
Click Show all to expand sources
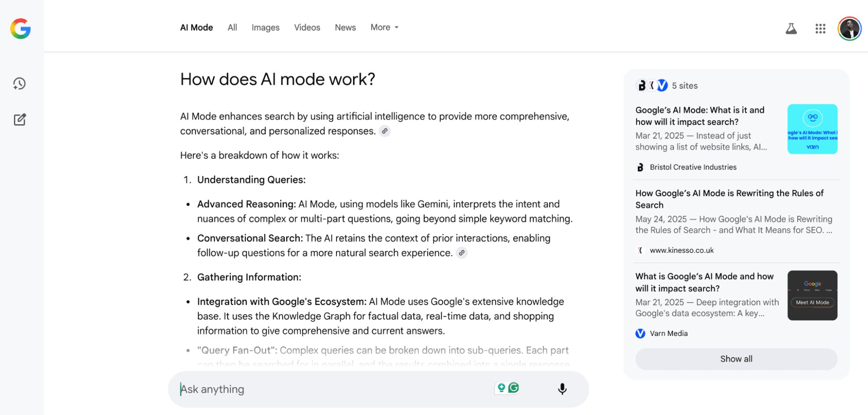click(736, 359)
